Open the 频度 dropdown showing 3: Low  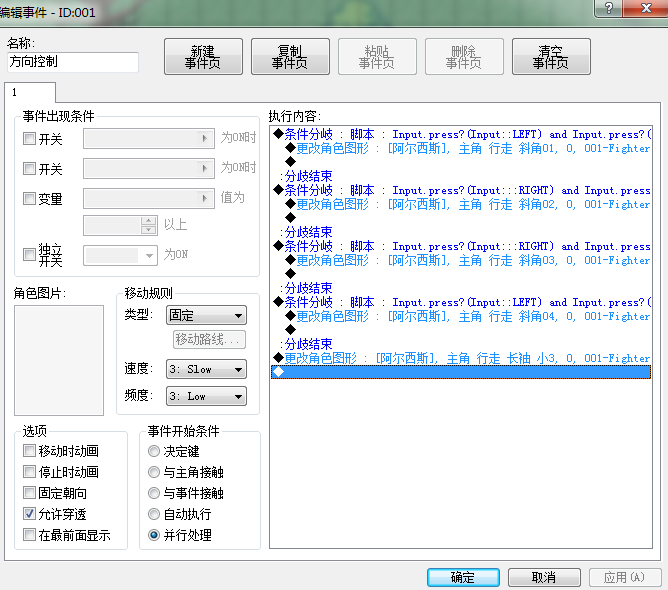coord(206,396)
